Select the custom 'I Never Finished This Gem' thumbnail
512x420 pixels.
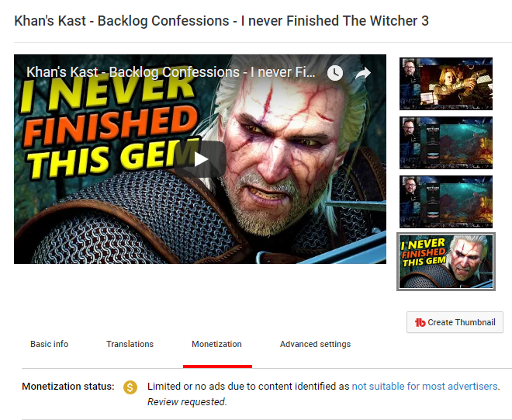coord(446,262)
